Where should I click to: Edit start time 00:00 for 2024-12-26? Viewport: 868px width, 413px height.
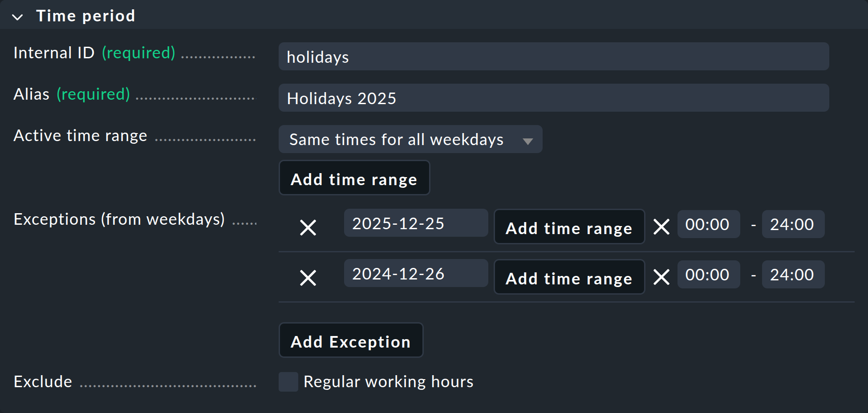coord(708,275)
